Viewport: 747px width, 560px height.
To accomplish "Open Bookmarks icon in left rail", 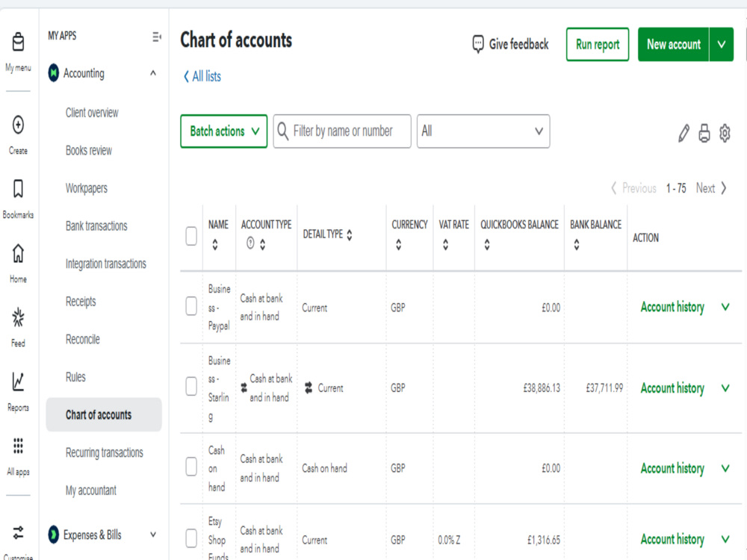I will coord(18,189).
